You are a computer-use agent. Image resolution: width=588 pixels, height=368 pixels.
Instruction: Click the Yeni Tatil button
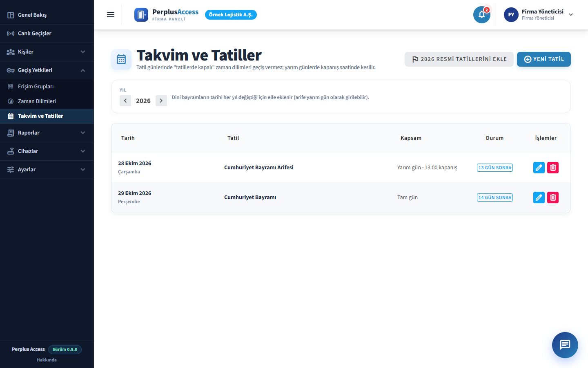coord(544,59)
